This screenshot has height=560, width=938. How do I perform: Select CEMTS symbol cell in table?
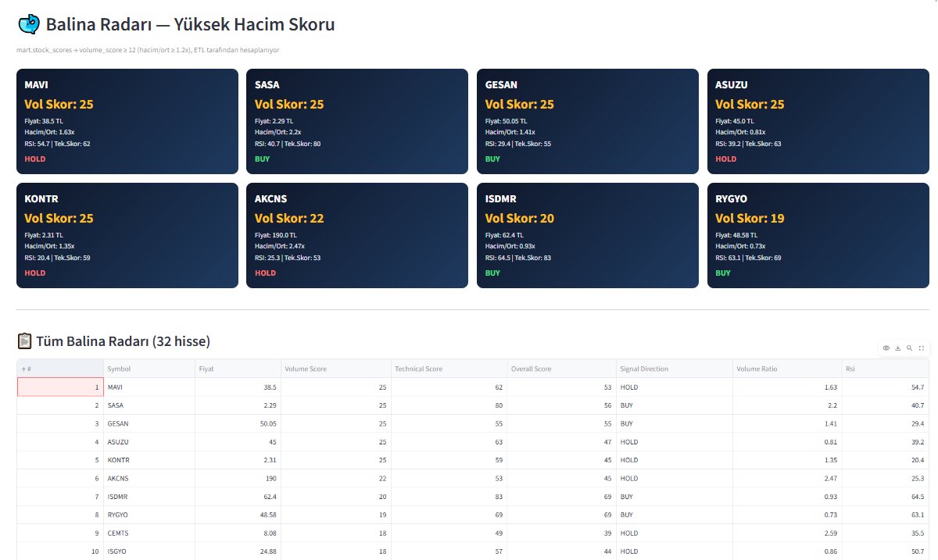tap(149, 533)
